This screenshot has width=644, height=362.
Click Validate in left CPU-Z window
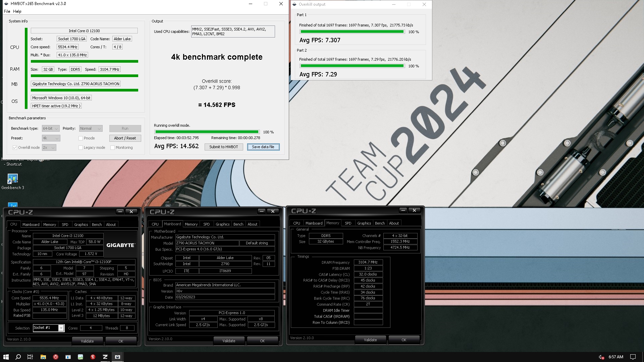tap(87, 341)
